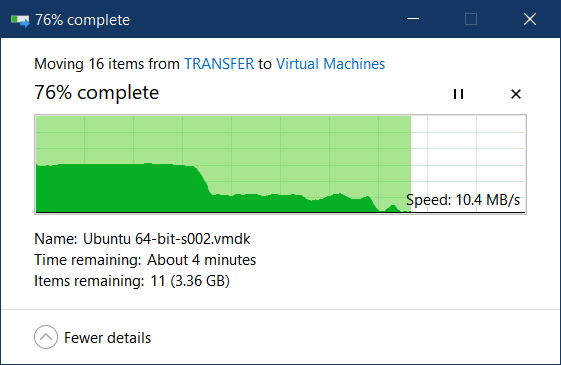
Task: Click the file copy icon in title bar
Action: 20,20
